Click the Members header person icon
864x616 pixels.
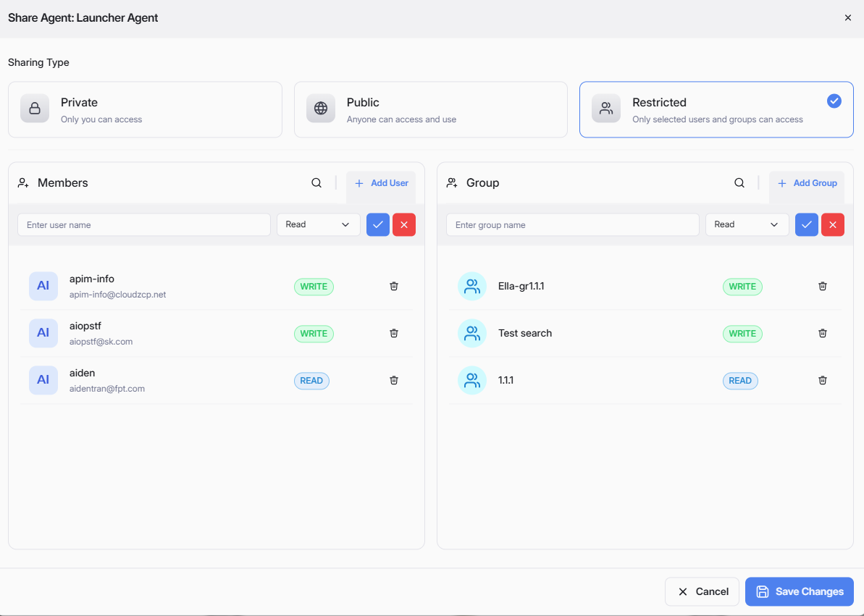(23, 183)
